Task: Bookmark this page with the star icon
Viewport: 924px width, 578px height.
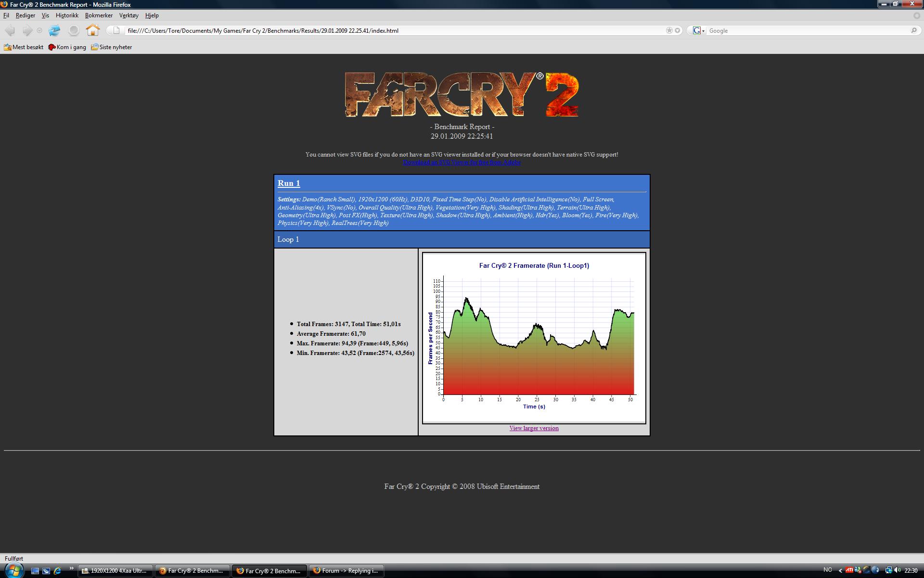Action: (669, 30)
